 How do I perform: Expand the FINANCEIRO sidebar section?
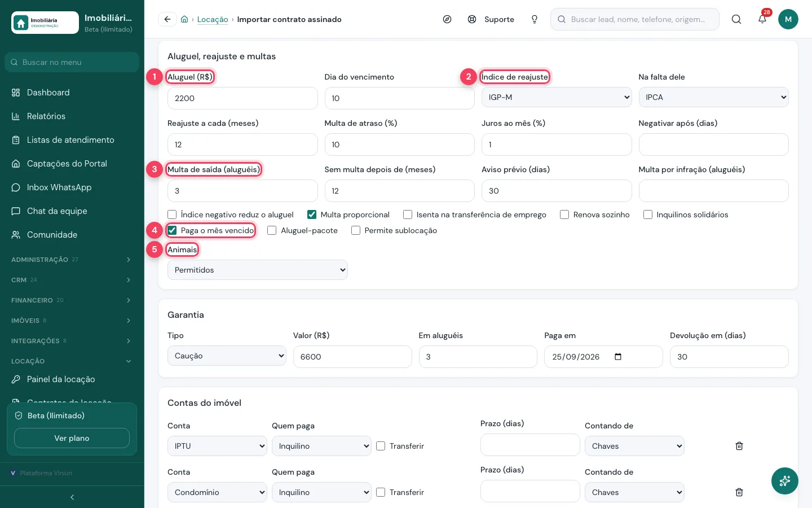coord(72,300)
